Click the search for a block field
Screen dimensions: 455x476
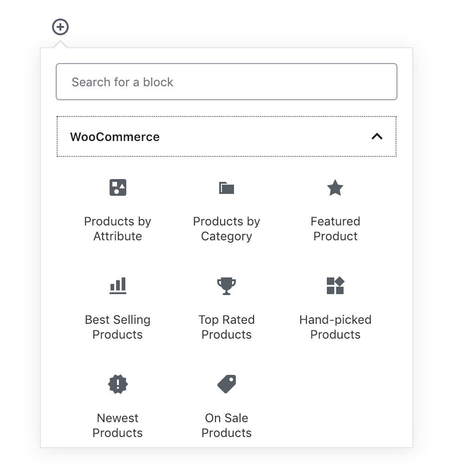click(226, 82)
